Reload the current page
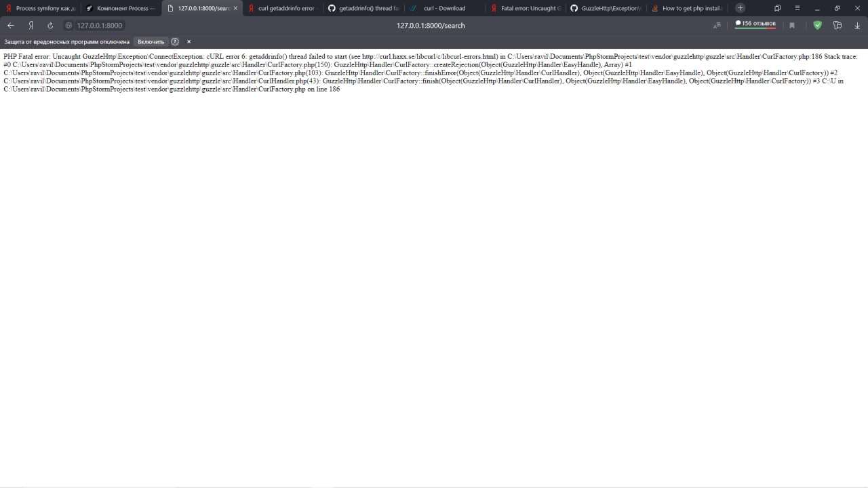This screenshot has width=868, height=488. [x=50, y=25]
